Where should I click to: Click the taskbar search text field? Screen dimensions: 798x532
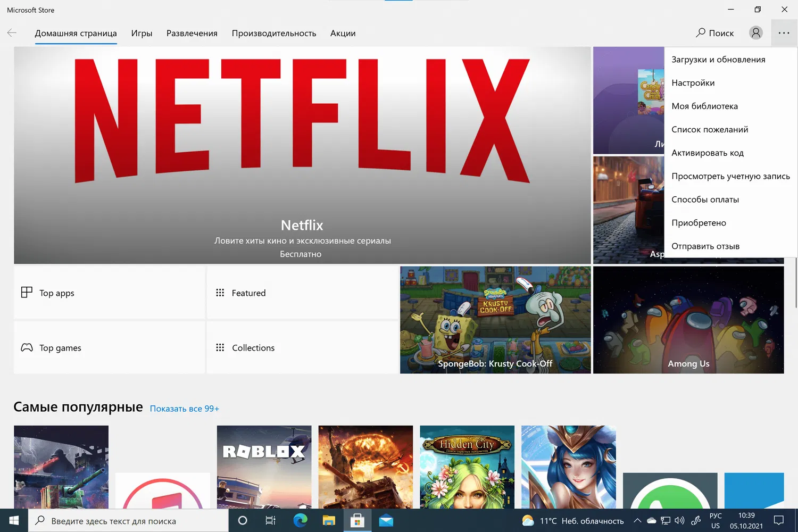pos(128,521)
